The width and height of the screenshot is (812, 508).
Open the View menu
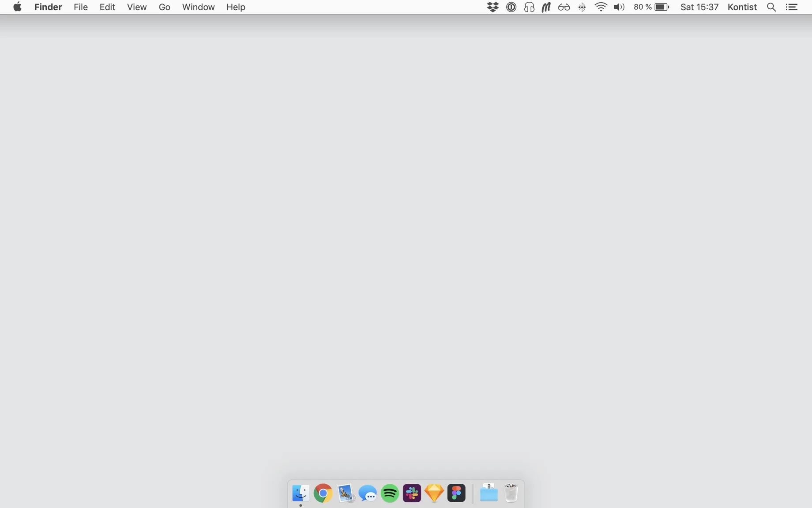pyautogui.click(x=137, y=7)
